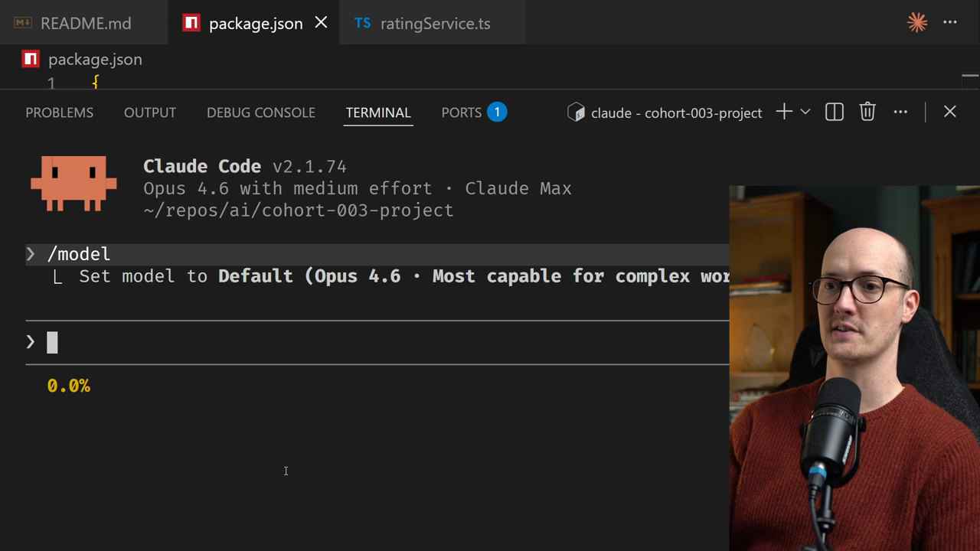Split the terminal pane
The image size is (980, 551).
click(835, 112)
